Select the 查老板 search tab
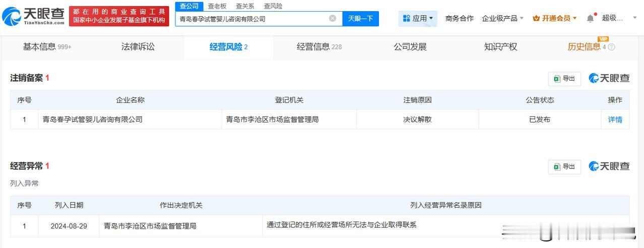This screenshot has height=248, width=644. pyautogui.click(x=217, y=6)
